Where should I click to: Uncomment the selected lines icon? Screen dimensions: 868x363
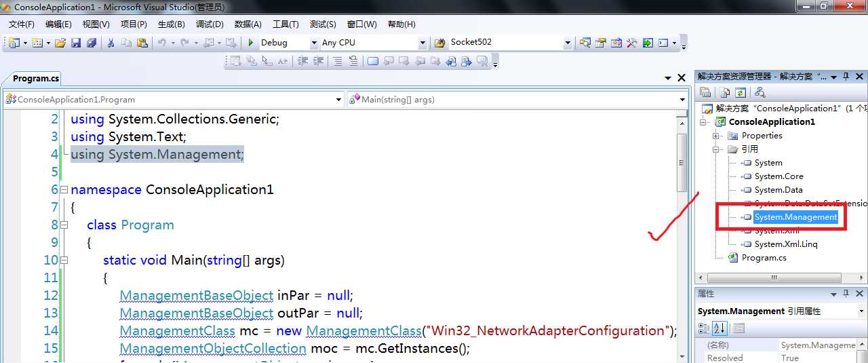353,61
